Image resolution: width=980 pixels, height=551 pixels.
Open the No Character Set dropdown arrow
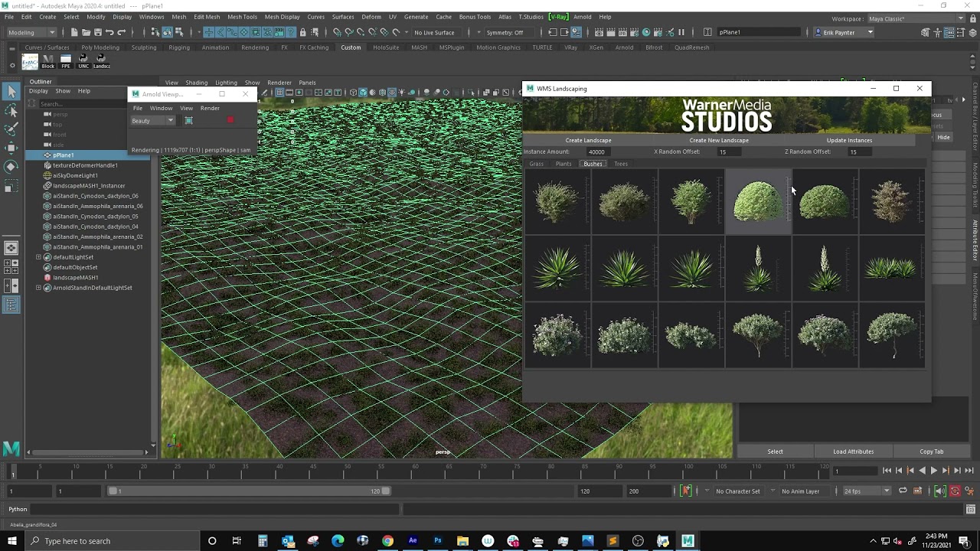point(707,491)
